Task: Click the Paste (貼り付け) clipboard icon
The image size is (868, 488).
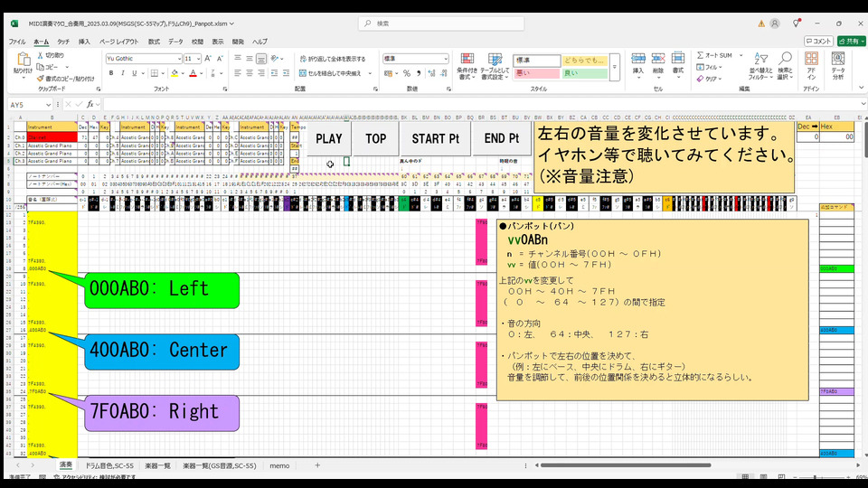Action: (23, 60)
